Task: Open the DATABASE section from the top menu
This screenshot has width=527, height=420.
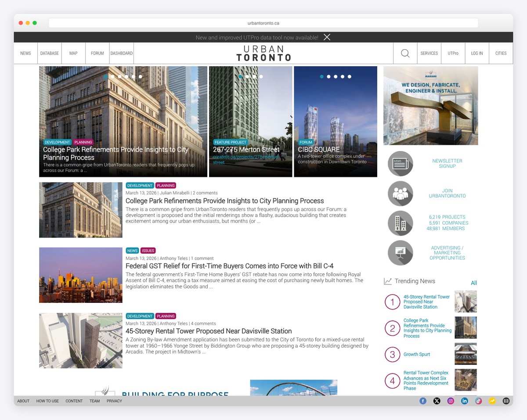Action: click(x=49, y=53)
